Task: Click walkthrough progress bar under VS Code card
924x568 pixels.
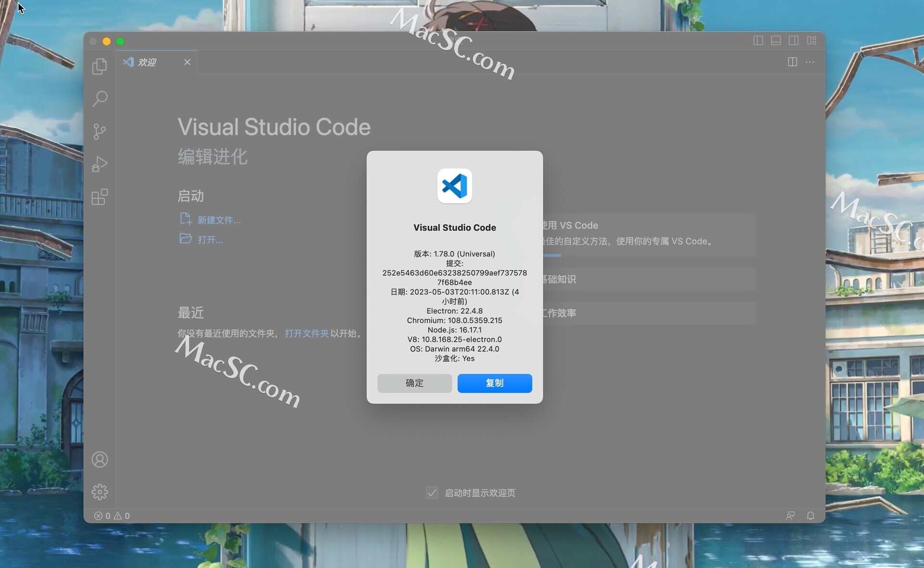Action: (x=552, y=255)
